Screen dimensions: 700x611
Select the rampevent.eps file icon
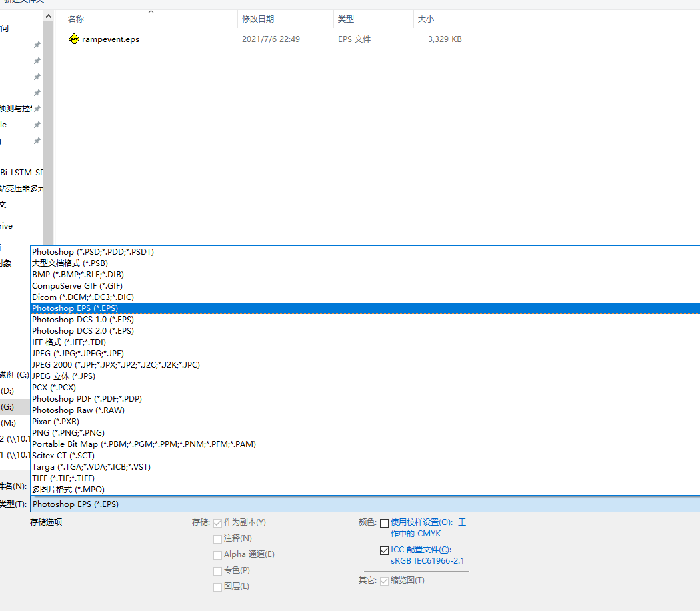point(73,39)
